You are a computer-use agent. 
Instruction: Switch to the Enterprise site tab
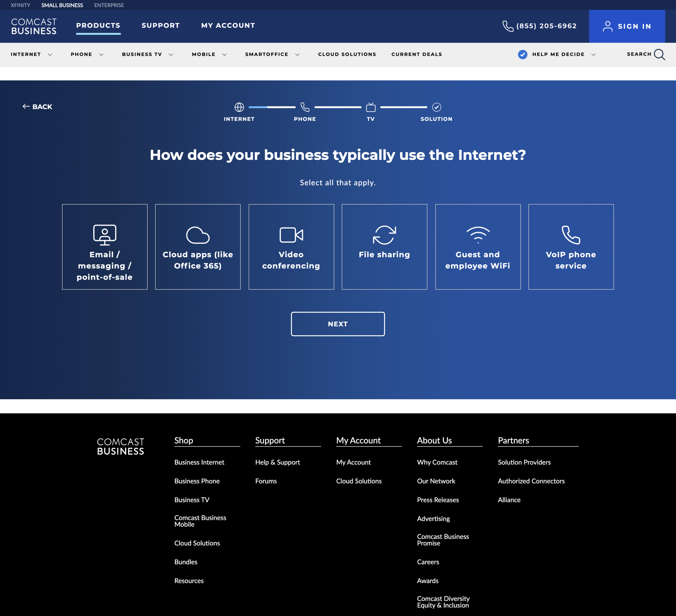(x=109, y=5)
